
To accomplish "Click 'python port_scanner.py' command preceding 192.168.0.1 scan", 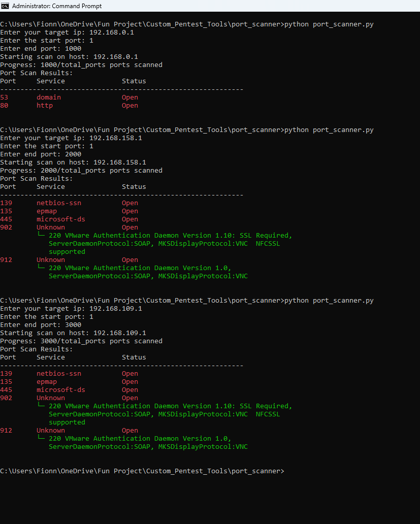I will 329,24.
